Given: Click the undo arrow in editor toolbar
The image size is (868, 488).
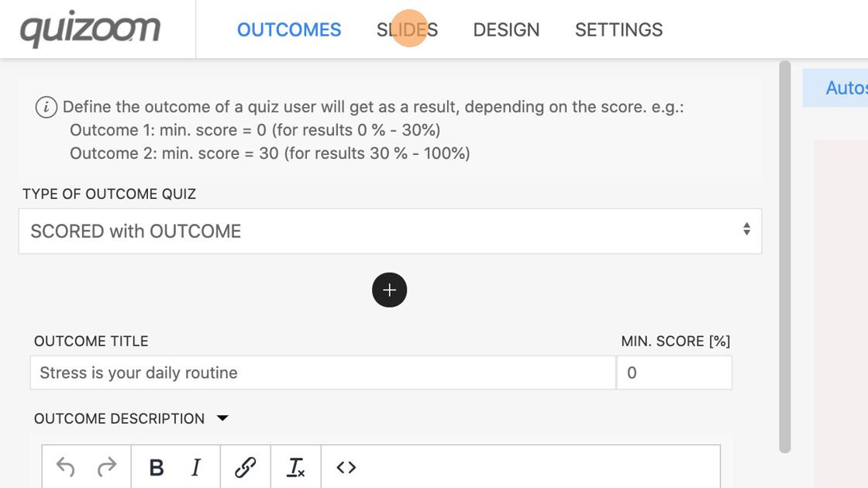Looking at the screenshot, I should coord(66,467).
